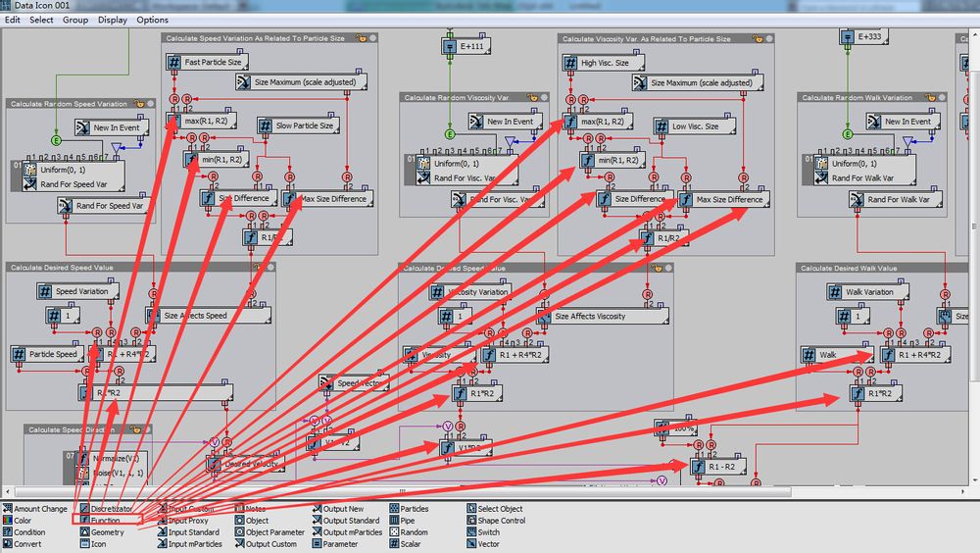Select Particle Speed scalar node
The height and width of the screenshot is (553, 980).
point(47,354)
